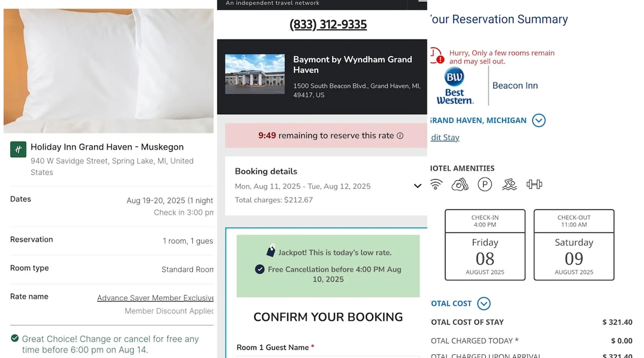
Task: Click the info icon beside reserve timer
Action: (x=400, y=136)
